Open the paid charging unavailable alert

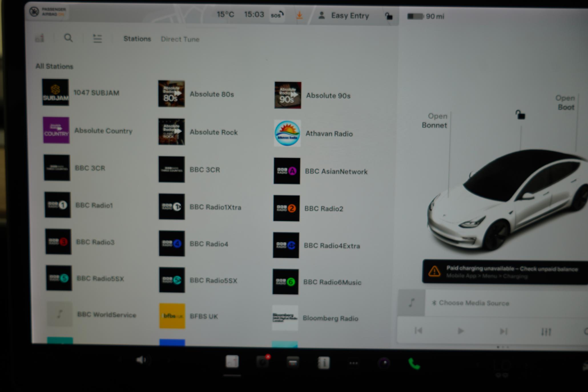click(x=505, y=272)
